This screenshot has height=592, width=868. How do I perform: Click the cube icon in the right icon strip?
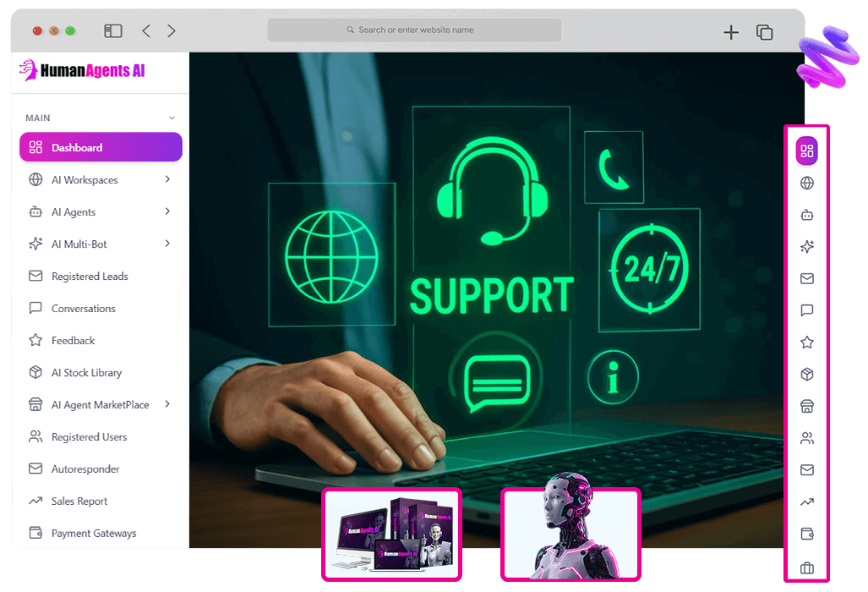pyautogui.click(x=806, y=375)
